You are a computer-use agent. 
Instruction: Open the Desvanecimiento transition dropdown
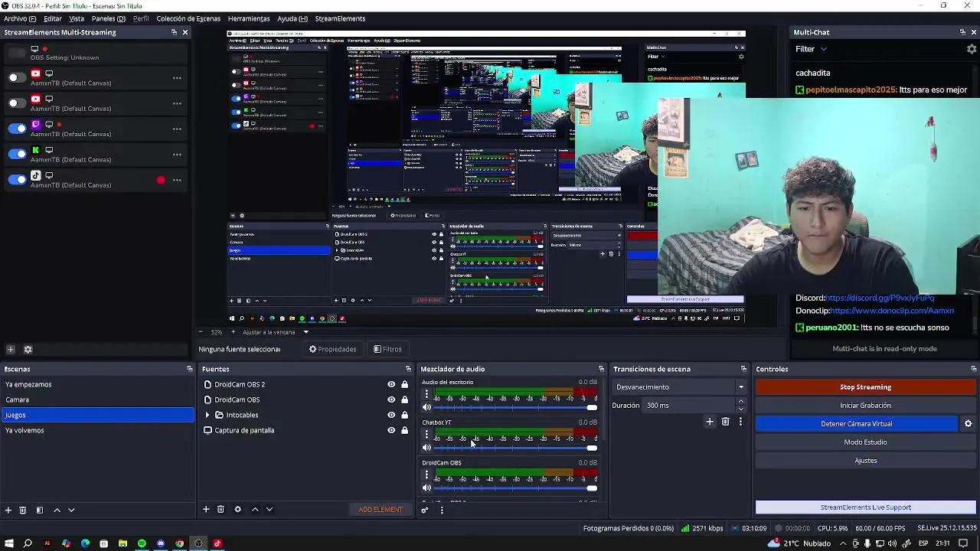(680, 387)
